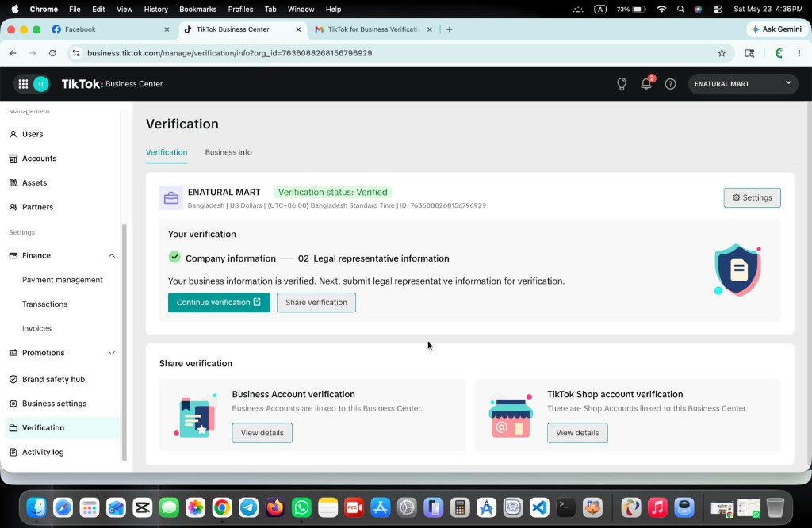The height and width of the screenshot is (528, 812).
Task: Open Partners in the sidebar
Action: click(x=38, y=207)
